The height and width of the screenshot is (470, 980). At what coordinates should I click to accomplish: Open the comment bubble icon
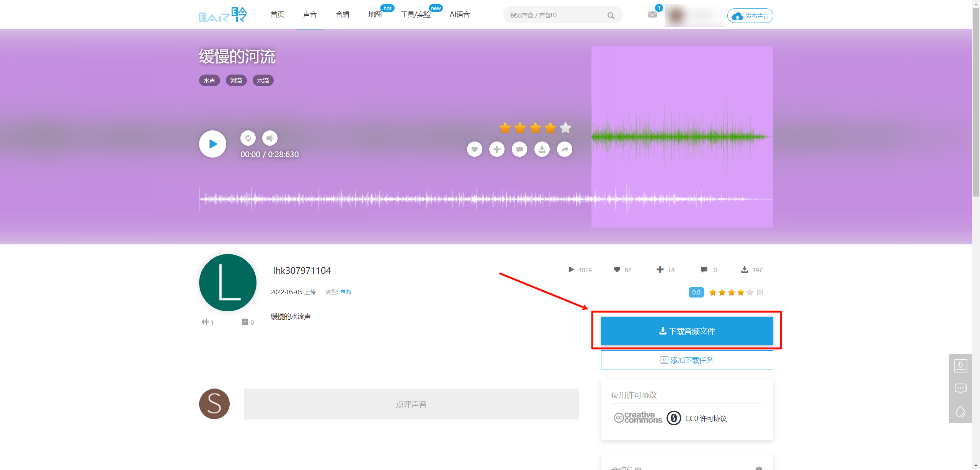[519, 149]
